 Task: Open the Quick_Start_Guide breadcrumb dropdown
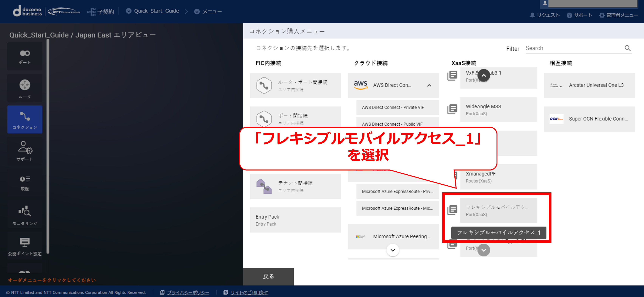(x=128, y=11)
